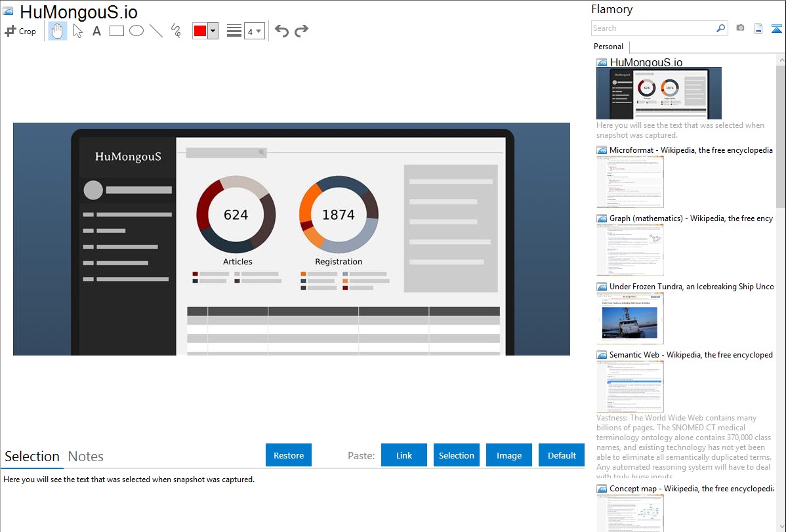Switch to the Notes tab

click(x=86, y=457)
